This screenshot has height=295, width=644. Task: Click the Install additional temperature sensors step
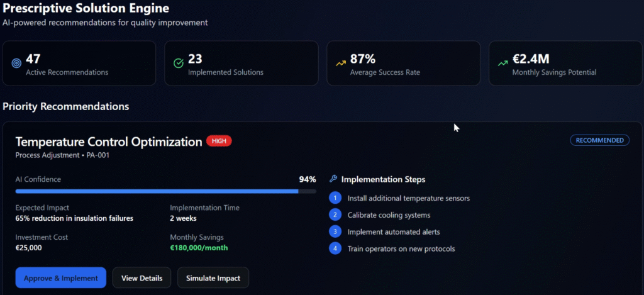click(409, 198)
